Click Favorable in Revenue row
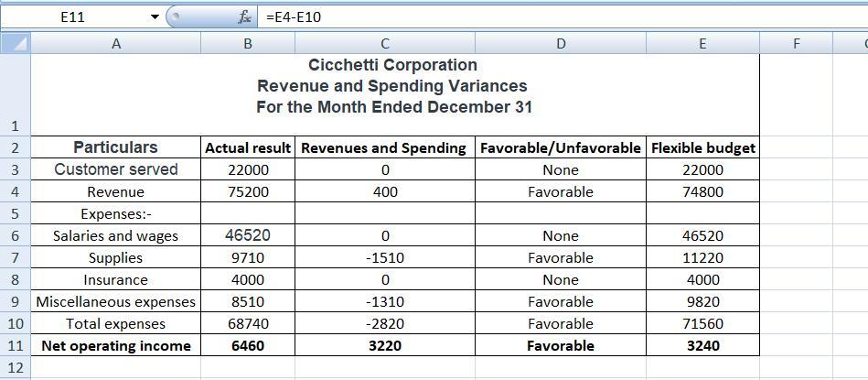Viewport: 868px width, 380px height. coord(560,191)
